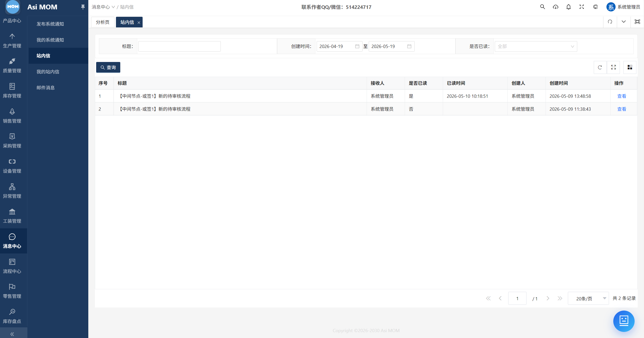
Task: Open the 库存盘点 sidebar module
Action: [x=12, y=316]
